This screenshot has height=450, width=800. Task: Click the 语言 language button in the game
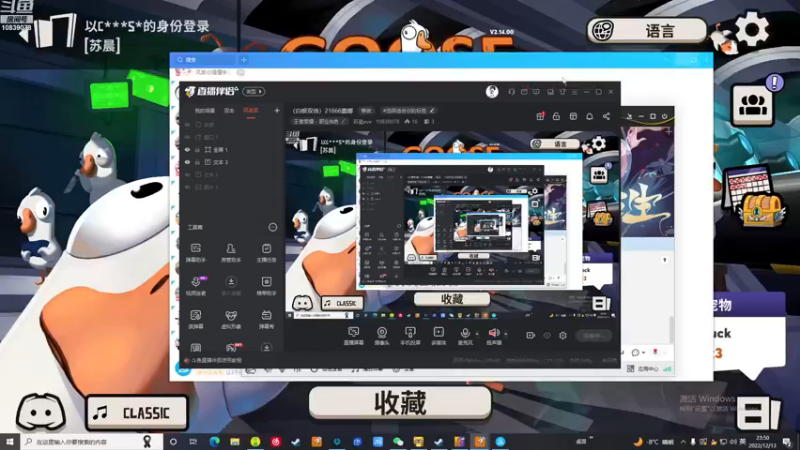(647, 31)
